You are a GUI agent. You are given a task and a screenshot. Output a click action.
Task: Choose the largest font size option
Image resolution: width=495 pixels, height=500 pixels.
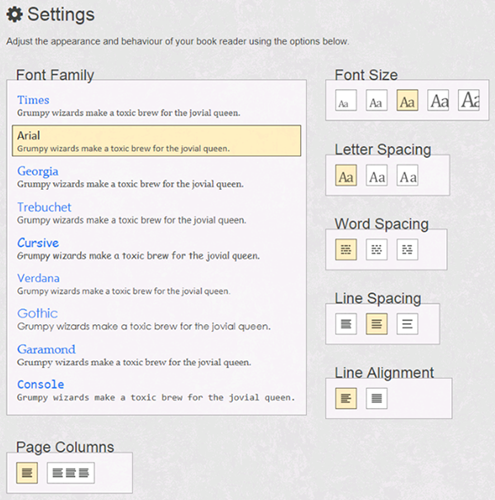click(468, 100)
